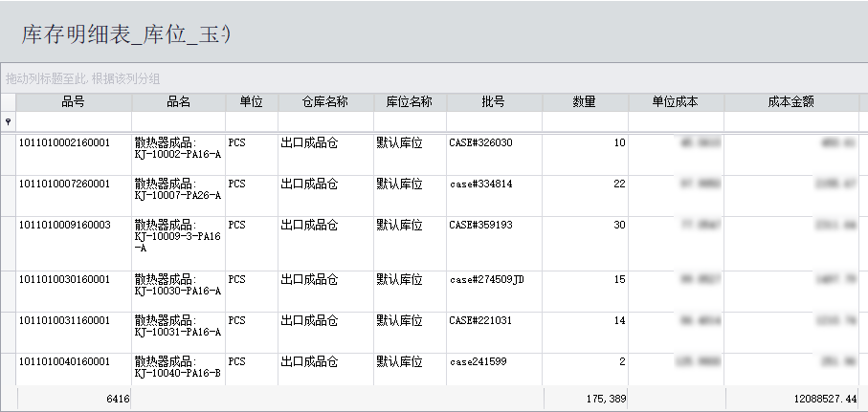868x412 pixels.
Task: Sort by the 数量 column header
Action: pos(585,102)
